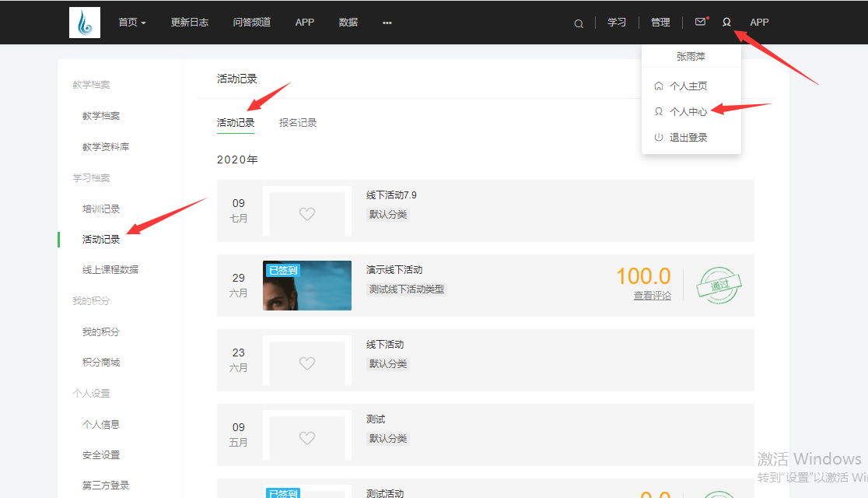Open 我的积分 sidebar item
Image resolution: width=868 pixels, height=498 pixels.
[x=101, y=331]
